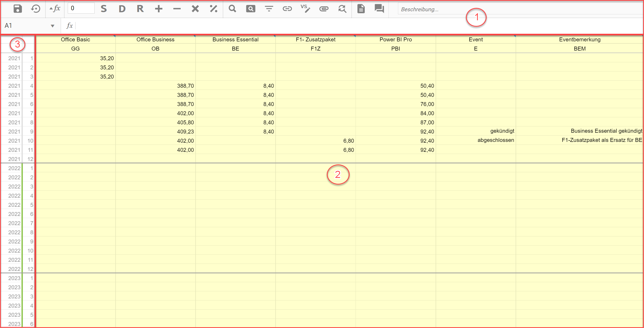Click the VS pencil compare icon

coord(305,9)
